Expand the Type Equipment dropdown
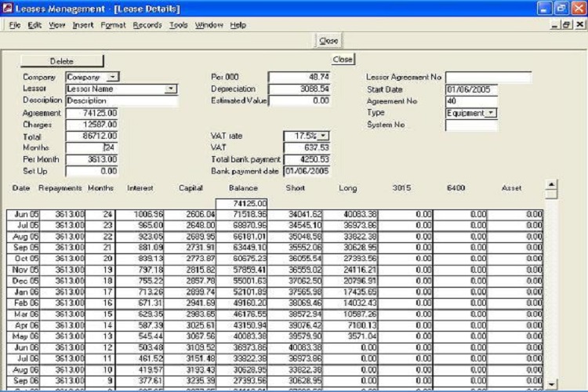This screenshot has height=392, width=588. pyautogui.click(x=491, y=113)
